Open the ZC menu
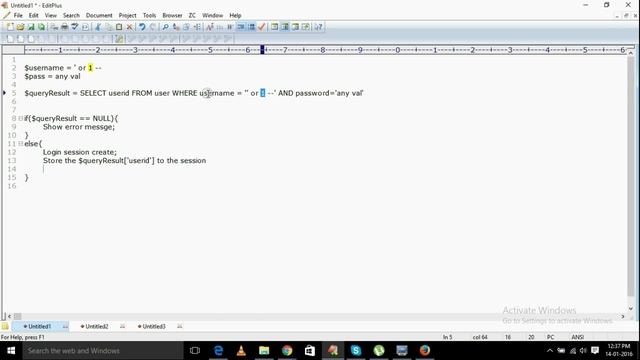The height and width of the screenshot is (360, 640). coord(192,15)
